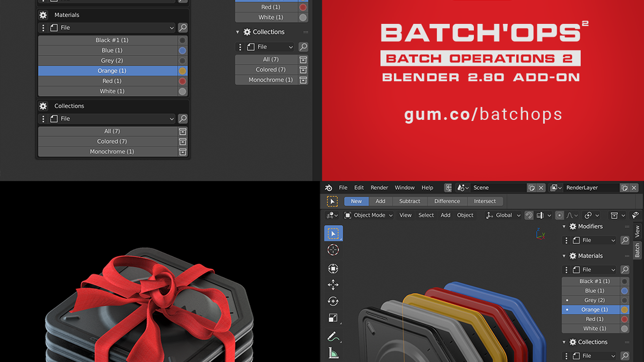
Task: Toggle proportional editing
Action: pyautogui.click(x=559, y=215)
